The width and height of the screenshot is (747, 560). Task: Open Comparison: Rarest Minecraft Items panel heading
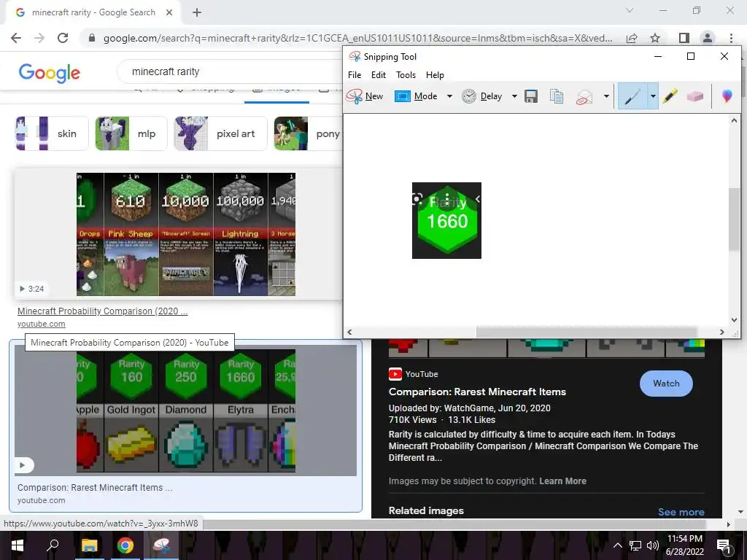point(477,392)
